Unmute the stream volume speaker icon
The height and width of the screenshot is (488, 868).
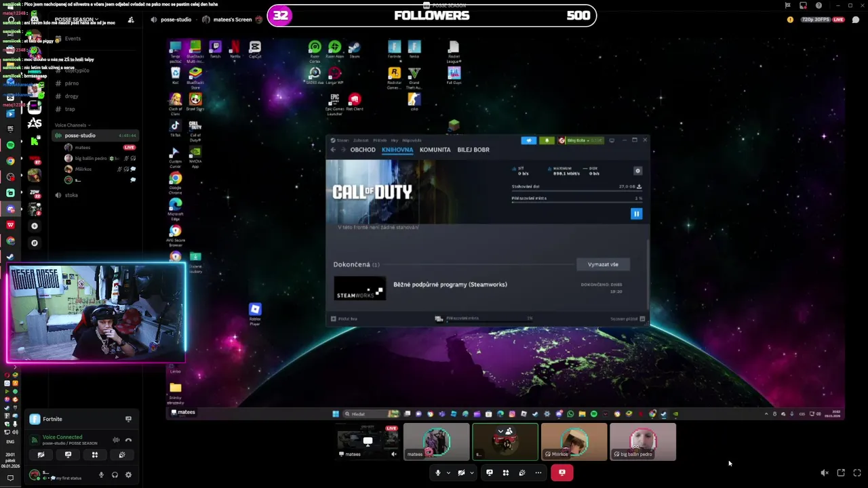pyautogui.click(x=825, y=473)
